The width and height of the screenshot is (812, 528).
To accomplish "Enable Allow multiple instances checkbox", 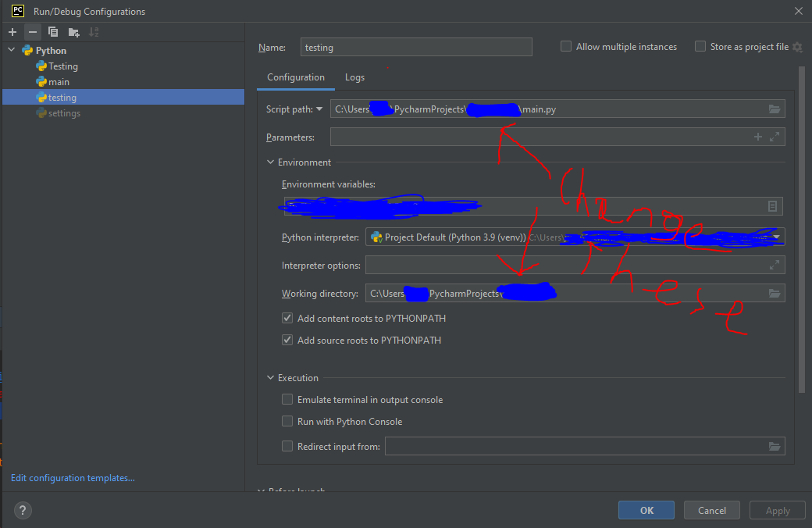I will coord(566,47).
